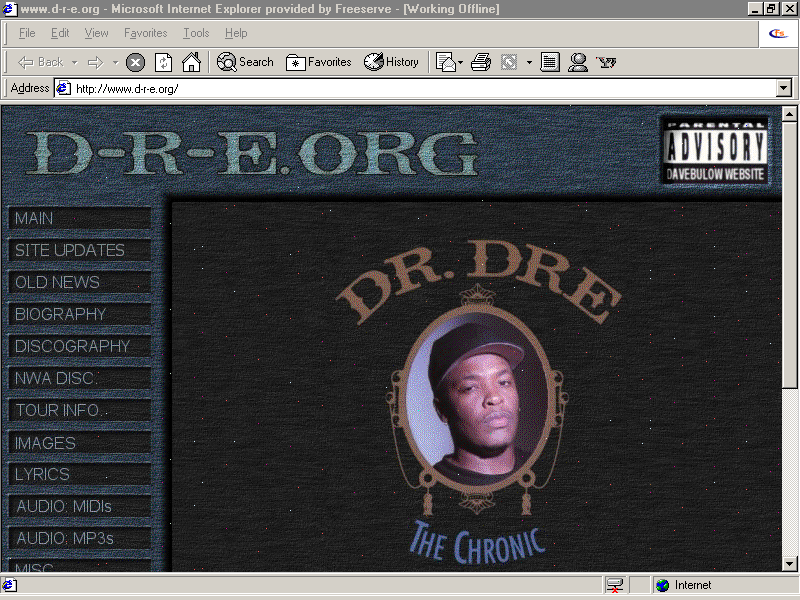This screenshot has height=600, width=800.
Task: Expand the Forward button history dropdown
Action: pos(115,63)
